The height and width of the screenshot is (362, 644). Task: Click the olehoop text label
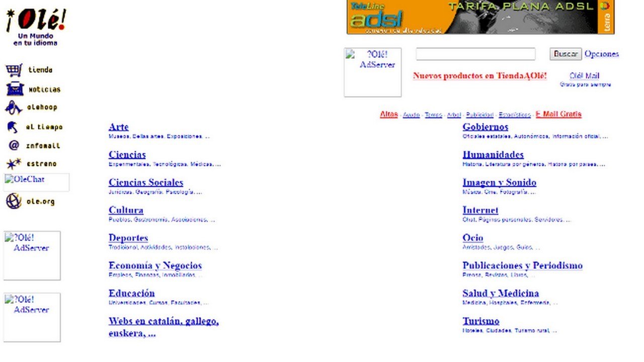pos(42,107)
